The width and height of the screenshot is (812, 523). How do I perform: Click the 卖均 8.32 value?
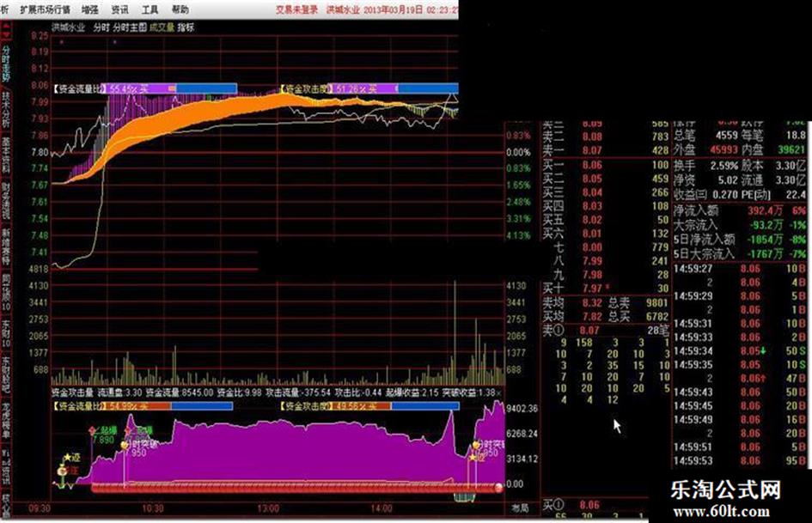592,302
